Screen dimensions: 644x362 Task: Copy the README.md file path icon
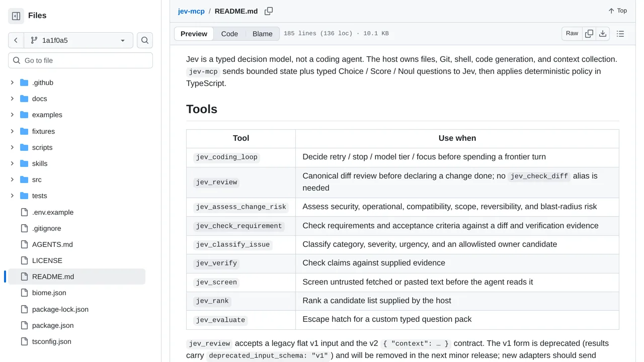269,11
